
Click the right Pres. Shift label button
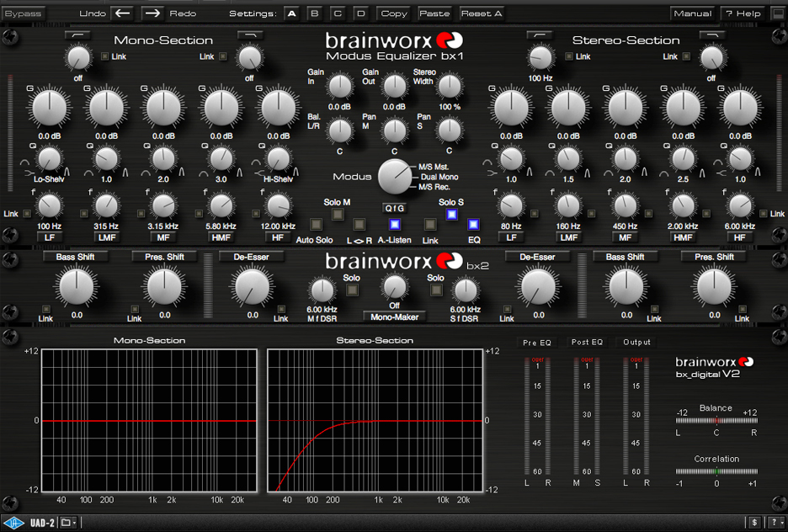point(714,257)
